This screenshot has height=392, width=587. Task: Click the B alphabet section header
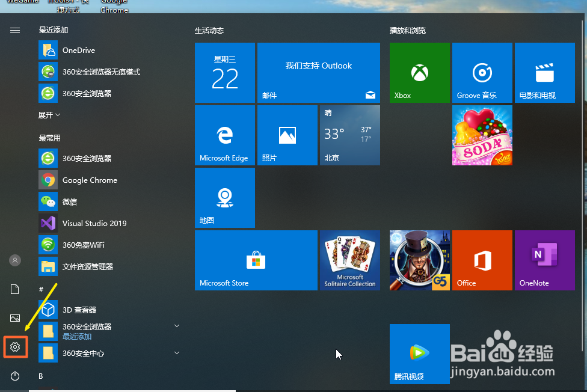pos(41,376)
